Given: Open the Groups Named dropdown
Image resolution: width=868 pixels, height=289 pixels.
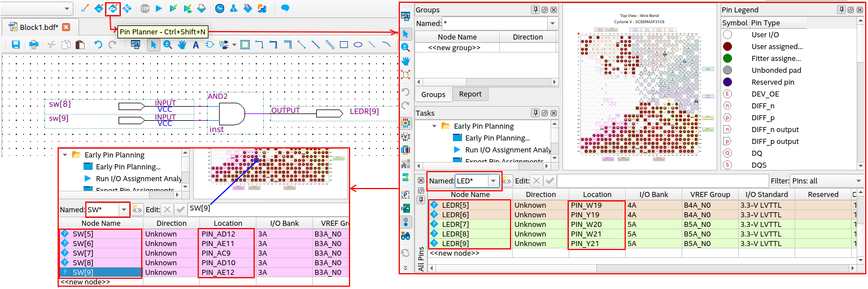Looking at the screenshot, I should click(x=552, y=24).
